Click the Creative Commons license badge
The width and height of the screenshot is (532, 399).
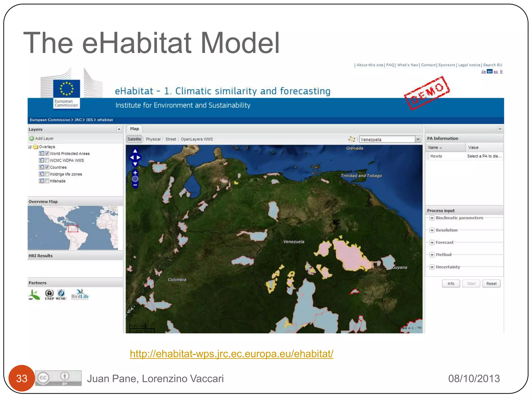[58, 378]
